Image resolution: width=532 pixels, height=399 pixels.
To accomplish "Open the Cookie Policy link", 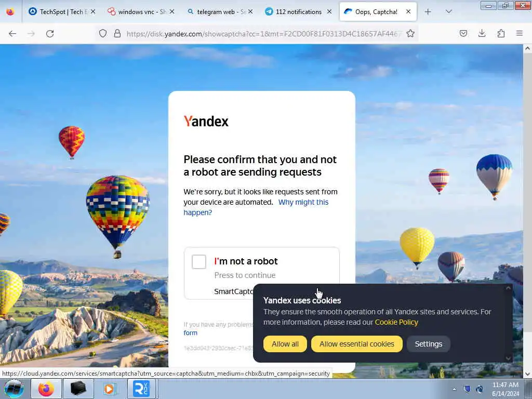I will 396,322.
